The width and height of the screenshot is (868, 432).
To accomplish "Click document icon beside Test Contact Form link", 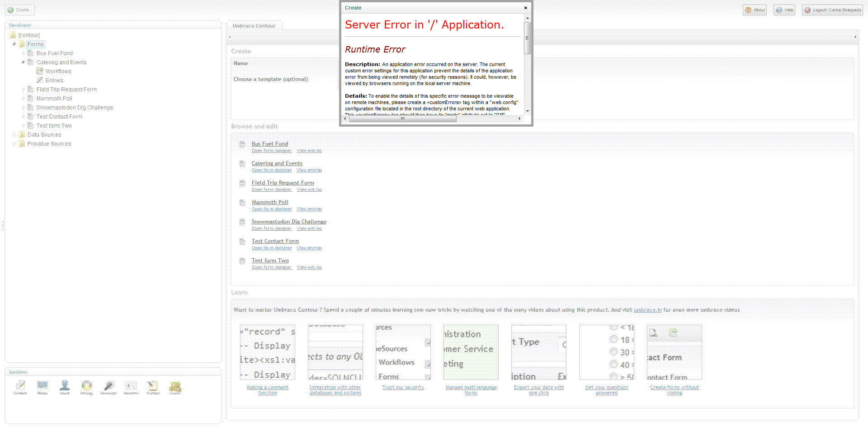I will point(242,242).
